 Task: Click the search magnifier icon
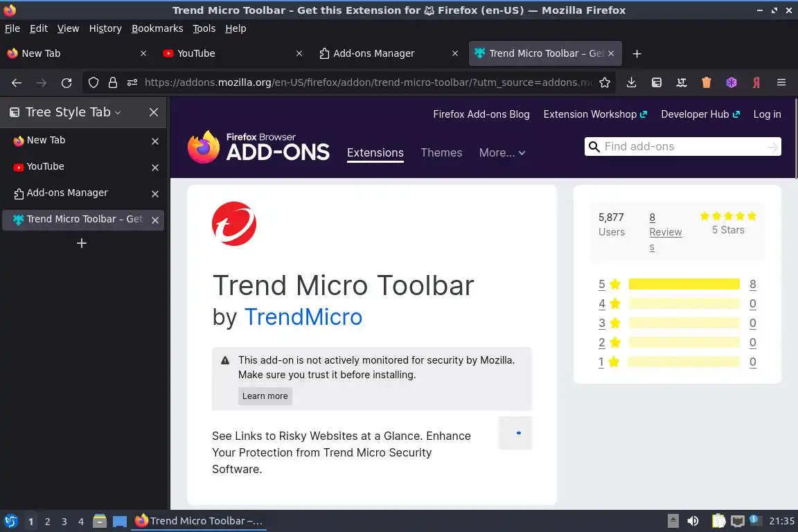pyautogui.click(x=594, y=147)
